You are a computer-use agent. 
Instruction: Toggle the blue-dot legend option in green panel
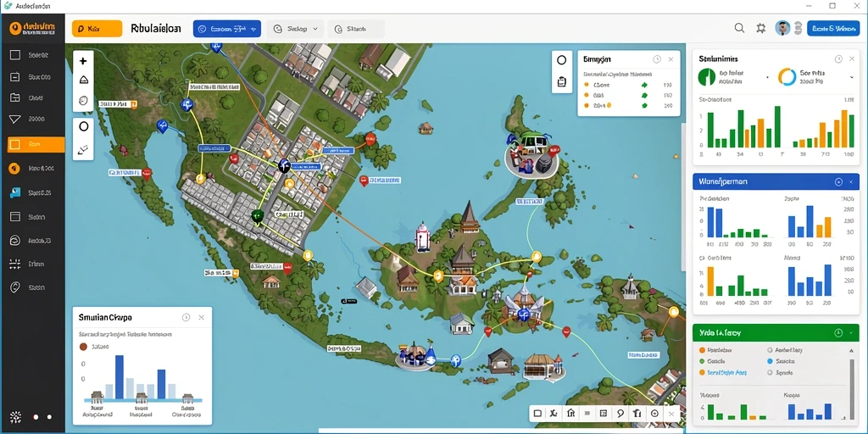(x=770, y=361)
